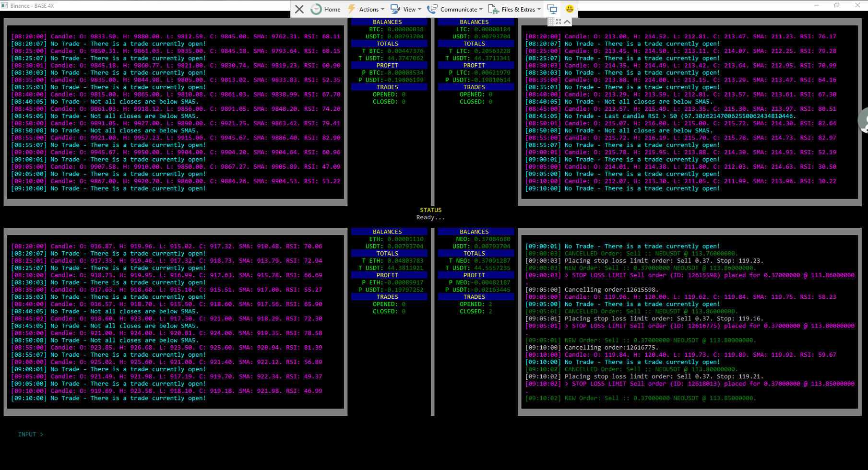Click the T NEO: 0.37091287 total
This screenshot has height=470, width=868.
(479, 261)
